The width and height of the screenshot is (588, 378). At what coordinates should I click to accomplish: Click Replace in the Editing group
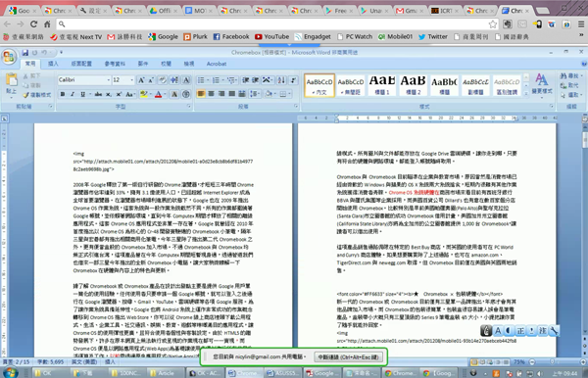[x=570, y=85]
